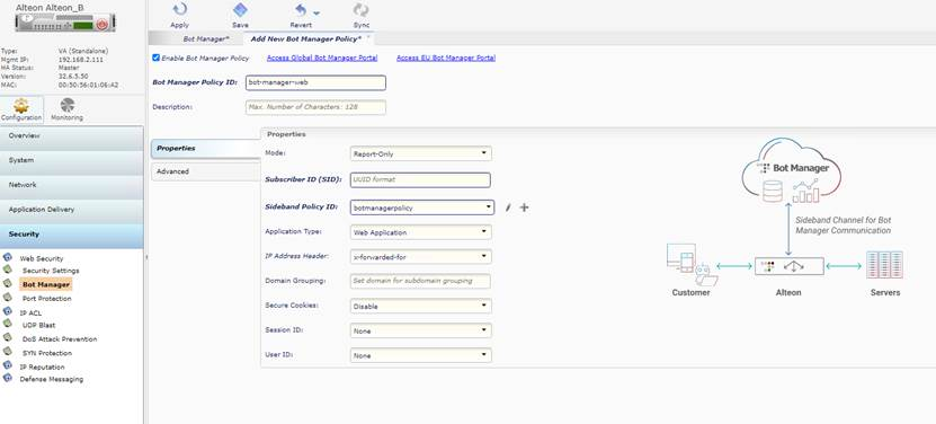Open SYN Protection tree item
This screenshot has width=936, height=424.
(47, 353)
